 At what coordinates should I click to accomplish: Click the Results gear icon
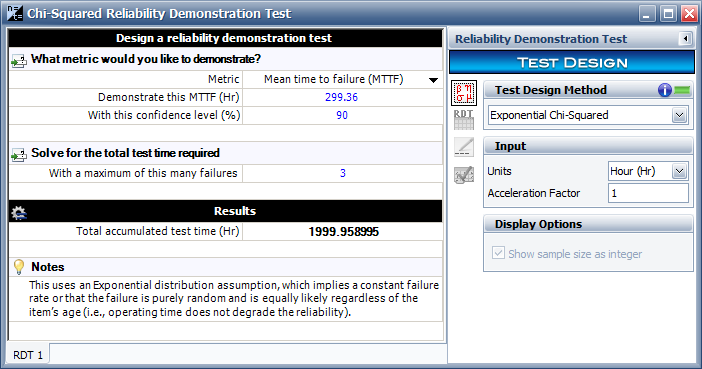pos(19,212)
